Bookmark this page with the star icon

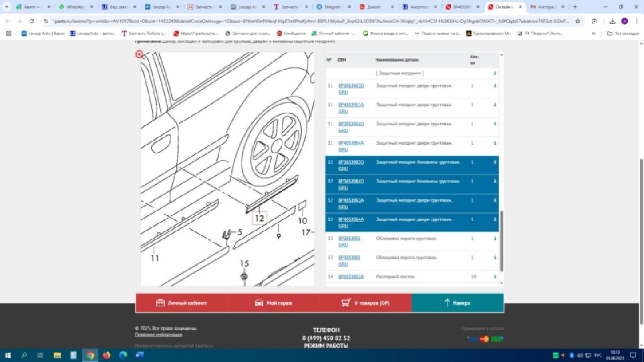[578, 21]
